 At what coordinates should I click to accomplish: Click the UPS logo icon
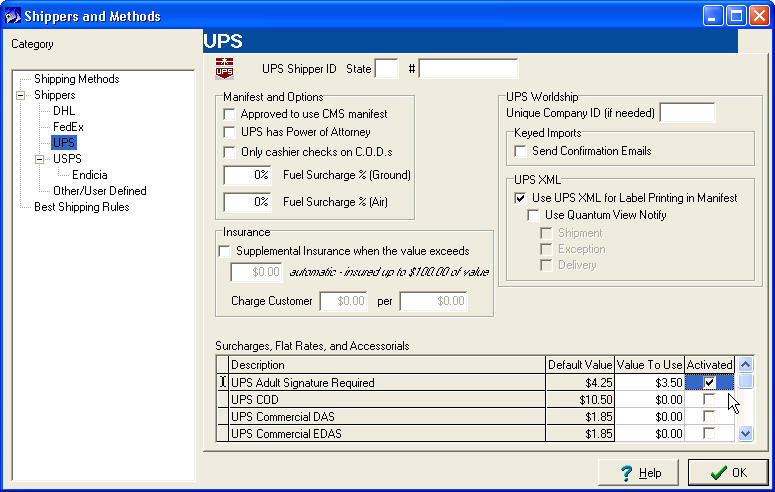point(225,69)
